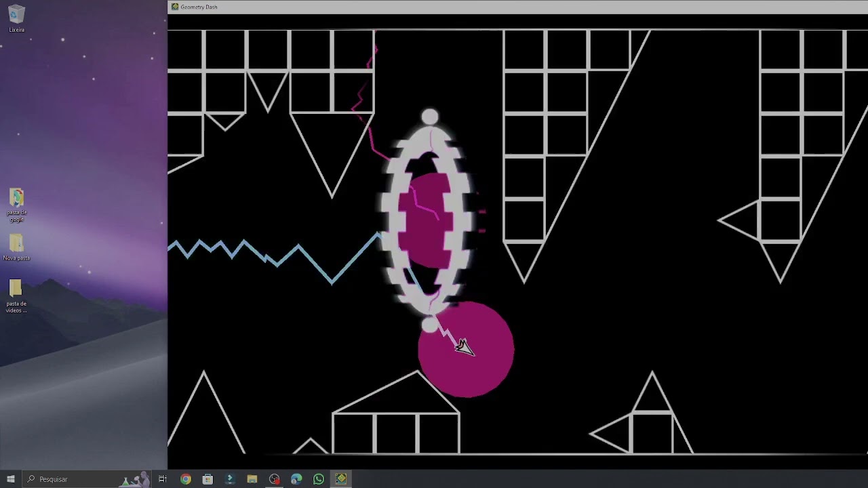Click the Pesquisar taskbar search box

[x=87, y=479]
